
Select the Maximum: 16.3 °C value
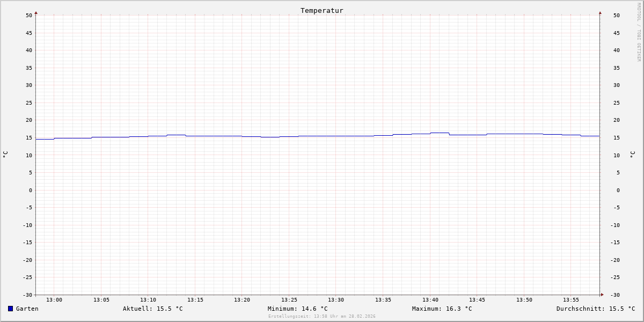pos(442,309)
